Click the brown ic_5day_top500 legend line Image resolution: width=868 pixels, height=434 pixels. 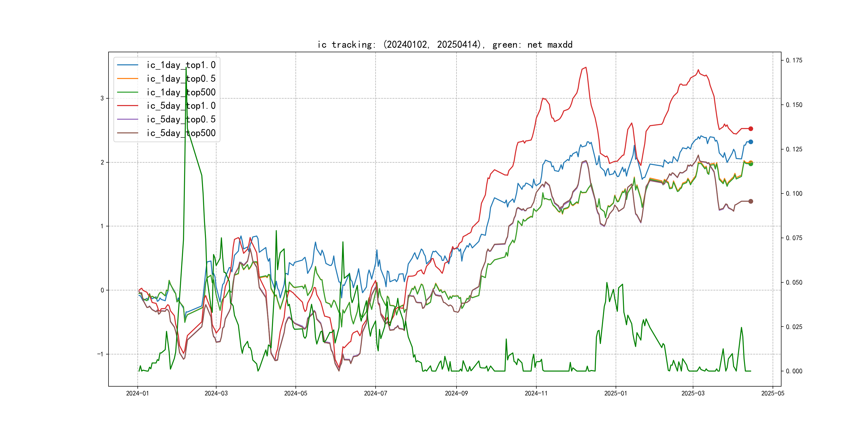127,133
